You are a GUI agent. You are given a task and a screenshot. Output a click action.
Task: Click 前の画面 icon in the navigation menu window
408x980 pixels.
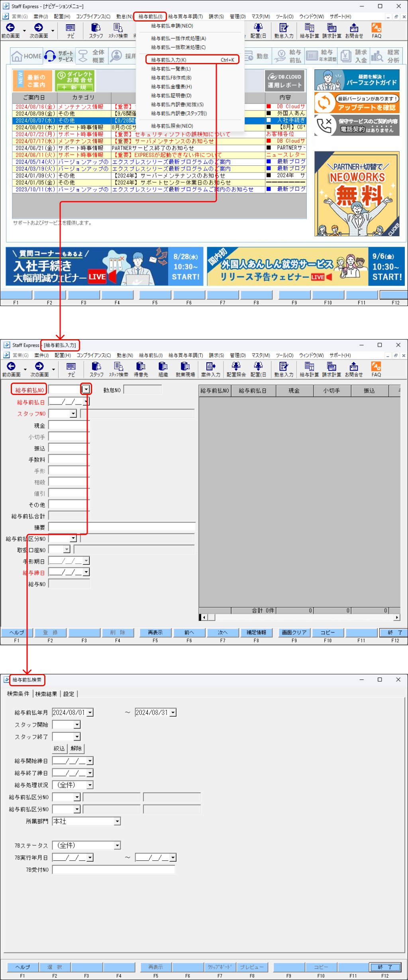click(x=10, y=30)
